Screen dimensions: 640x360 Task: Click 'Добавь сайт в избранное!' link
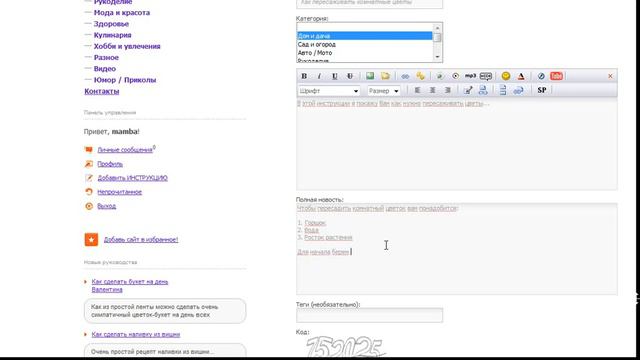[141, 240]
